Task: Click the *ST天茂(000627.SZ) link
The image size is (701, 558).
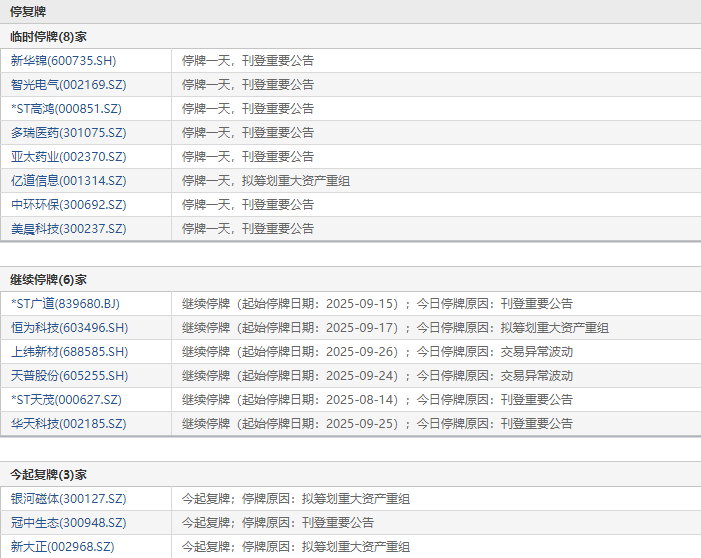Action: click(66, 400)
